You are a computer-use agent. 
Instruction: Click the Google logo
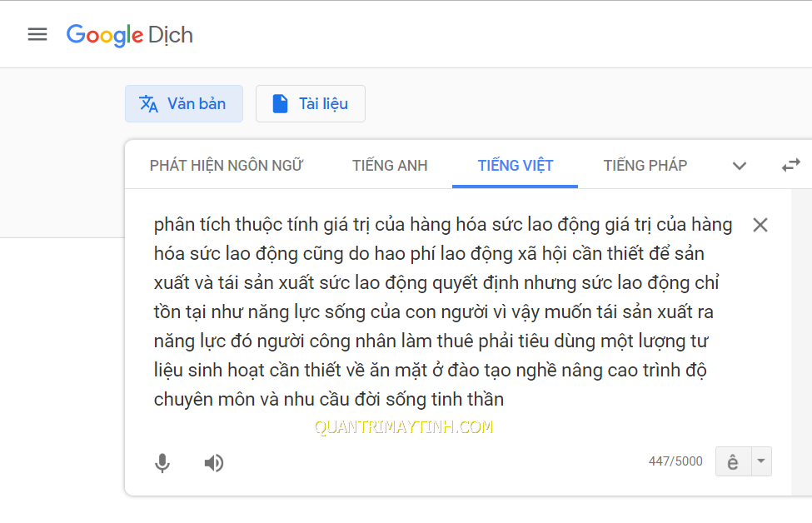pos(104,35)
